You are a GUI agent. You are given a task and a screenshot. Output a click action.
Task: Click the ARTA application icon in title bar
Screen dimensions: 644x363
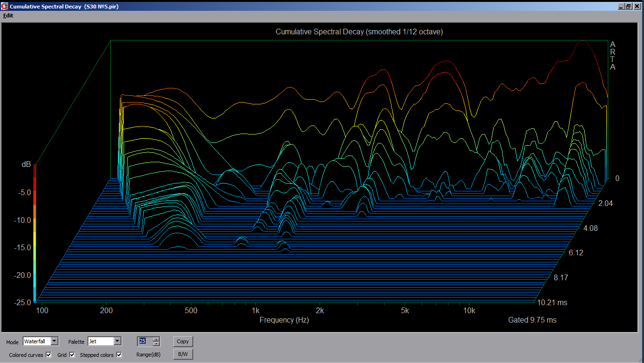click(x=5, y=7)
